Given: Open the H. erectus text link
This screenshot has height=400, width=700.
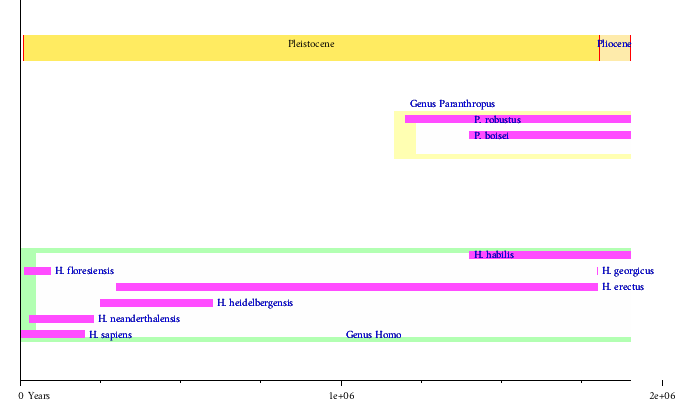Looking at the screenshot, I should point(623,287).
